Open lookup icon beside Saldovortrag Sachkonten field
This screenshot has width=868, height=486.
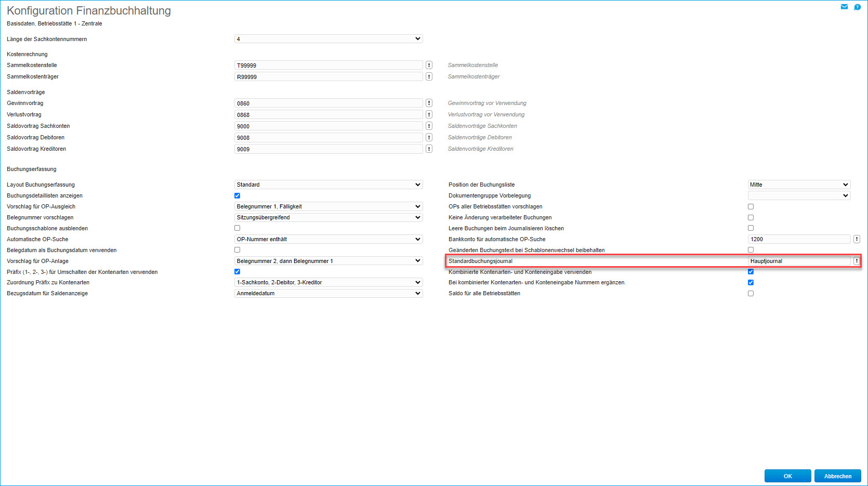[429, 126]
